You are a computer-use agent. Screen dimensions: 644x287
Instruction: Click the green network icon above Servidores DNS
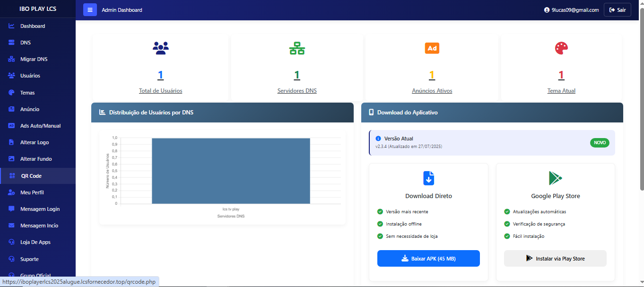pos(297,48)
